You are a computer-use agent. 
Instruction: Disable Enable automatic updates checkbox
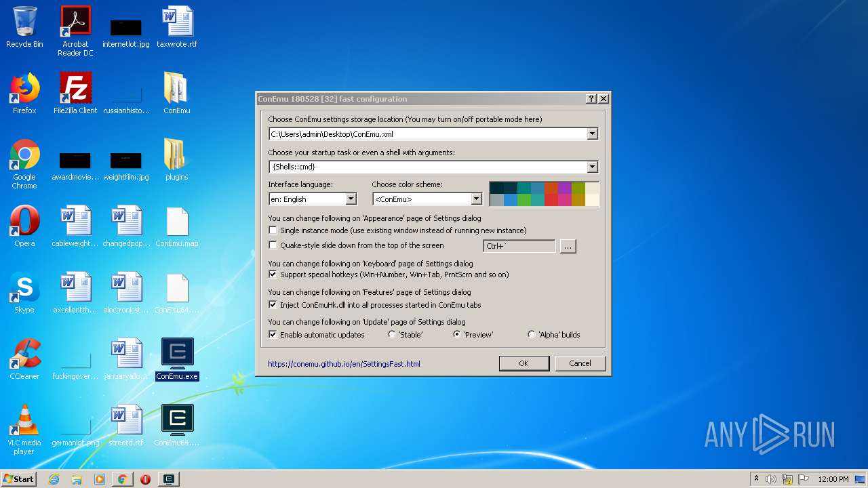click(x=273, y=335)
